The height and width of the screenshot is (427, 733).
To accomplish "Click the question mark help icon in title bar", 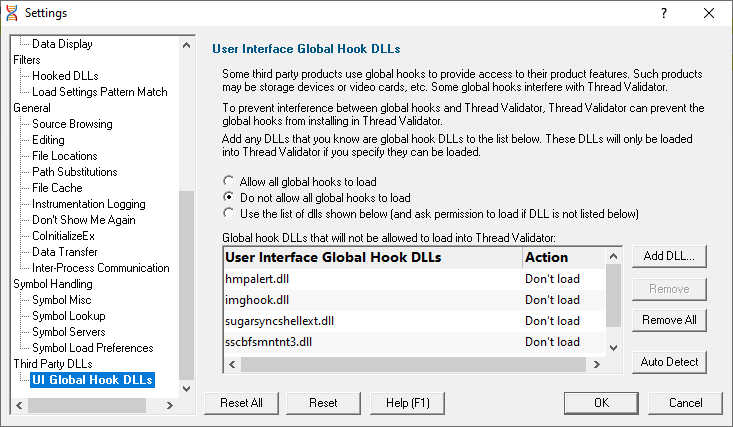I will (x=664, y=13).
